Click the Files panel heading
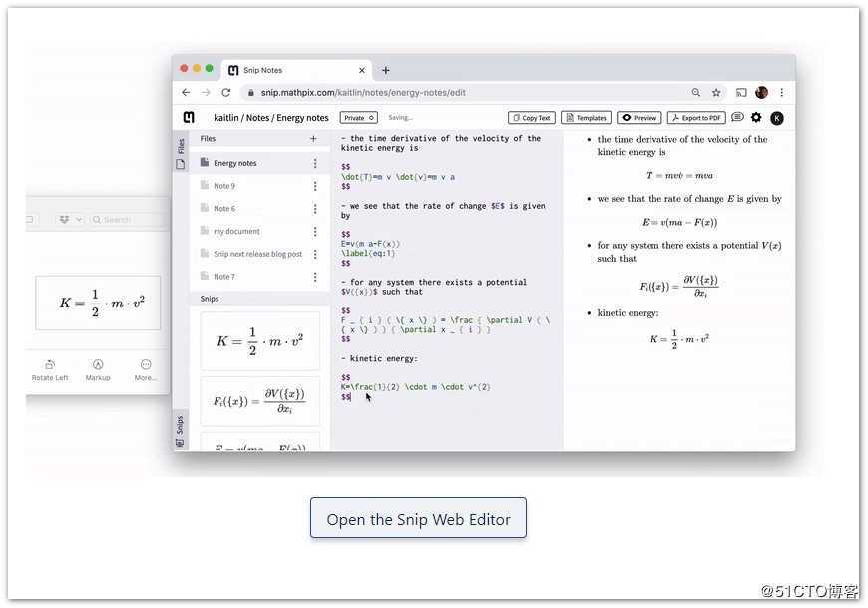Image resolution: width=868 pixels, height=608 pixels. pos(208,139)
